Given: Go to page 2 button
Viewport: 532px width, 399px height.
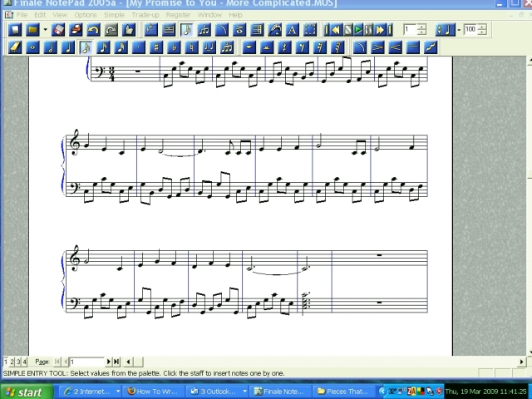Looking at the screenshot, I should click(12, 362).
